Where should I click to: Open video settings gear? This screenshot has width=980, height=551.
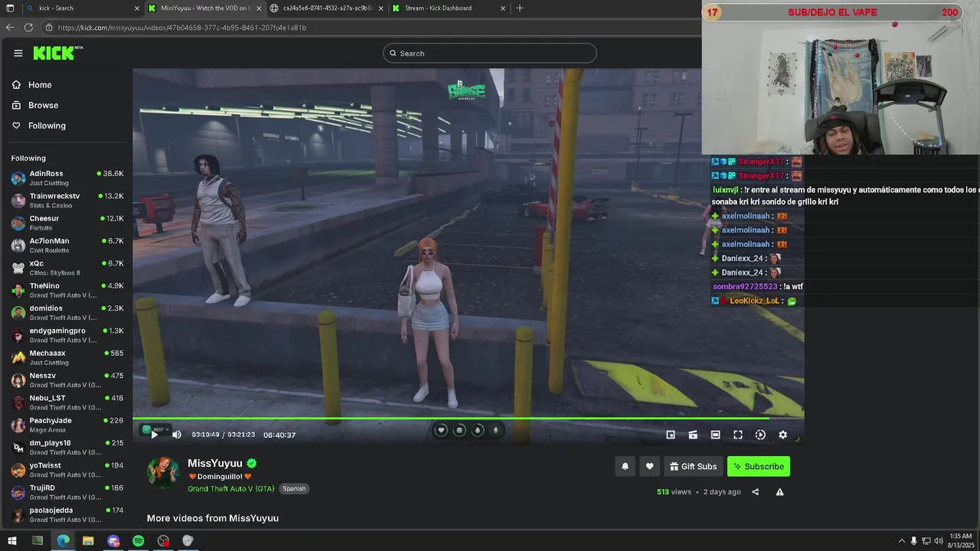782,435
